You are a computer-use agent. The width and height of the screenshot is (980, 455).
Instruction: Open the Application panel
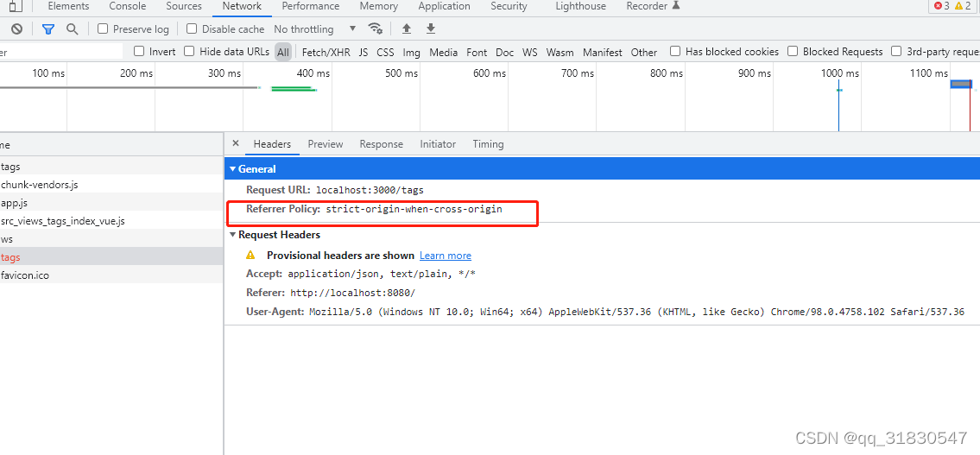[445, 6]
